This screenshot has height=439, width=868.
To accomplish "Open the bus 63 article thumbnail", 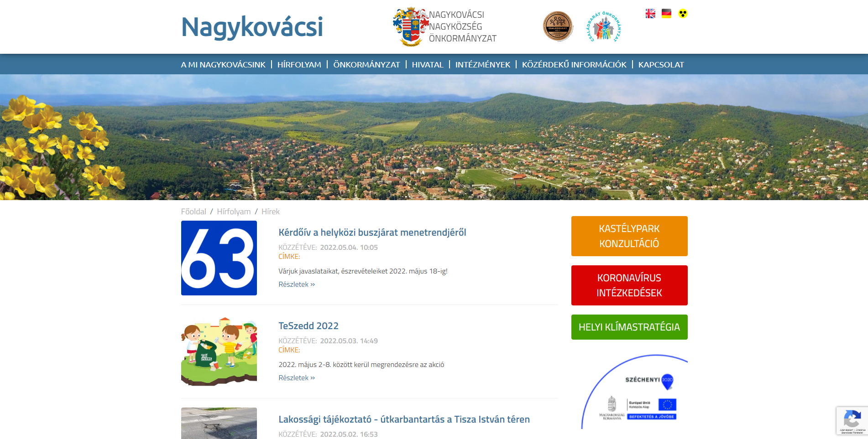I will coord(219,258).
